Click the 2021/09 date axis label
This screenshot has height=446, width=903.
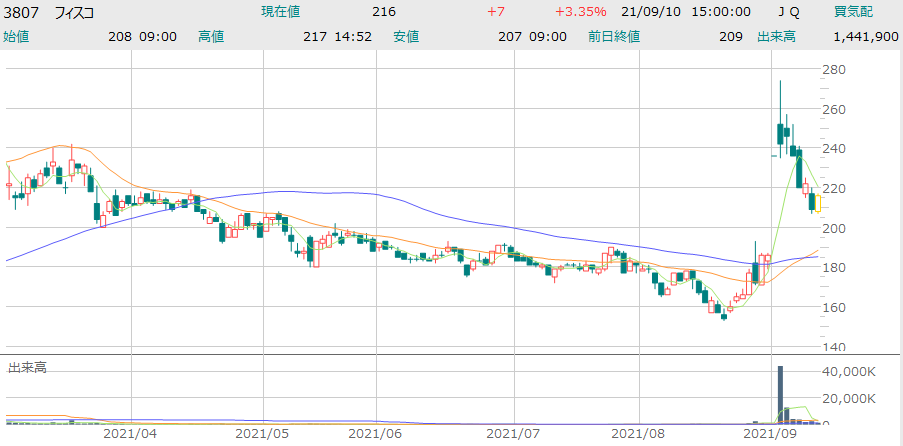point(771,434)
